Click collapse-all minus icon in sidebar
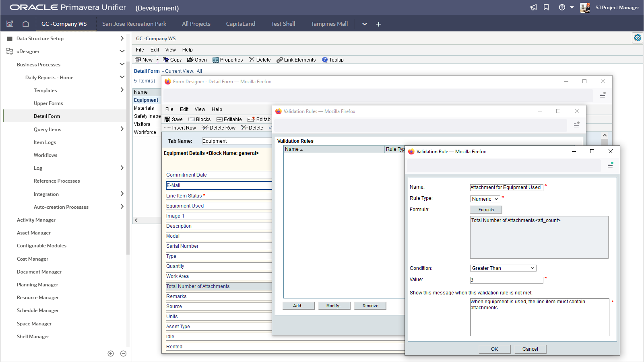This screenshot has width=644, height=362. 124,354
